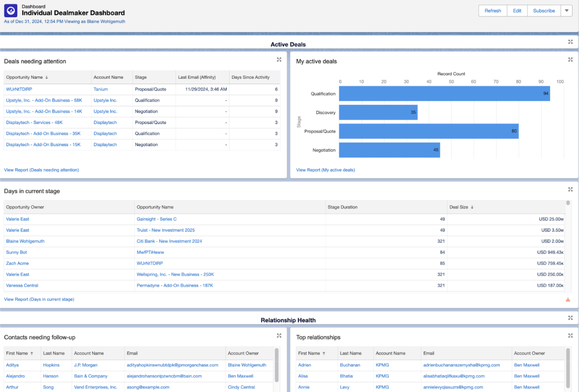Image resolution: width=579 pixels, height=392 pixels.
Task: Open View Report for Days in current stage
Action: [39, 299]
